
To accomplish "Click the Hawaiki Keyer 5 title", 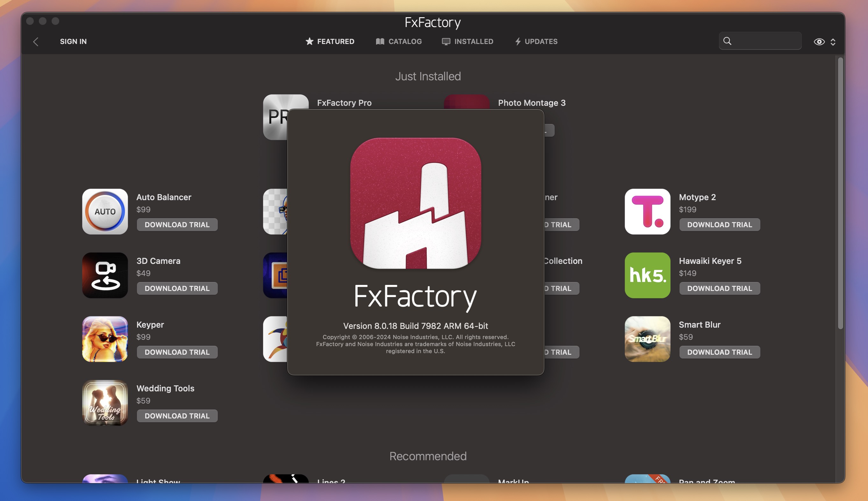I will (x=710, y=261).
